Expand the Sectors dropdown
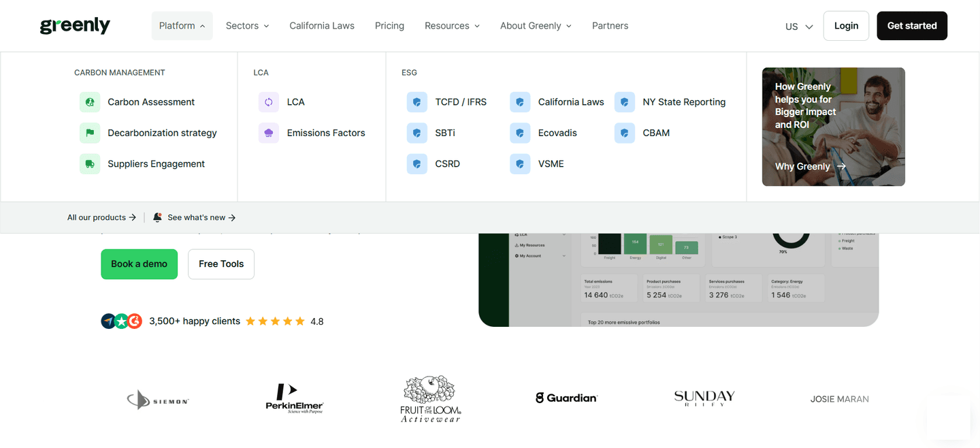The width and height of the screenshot is (980, 448). [x=248, y=26]
